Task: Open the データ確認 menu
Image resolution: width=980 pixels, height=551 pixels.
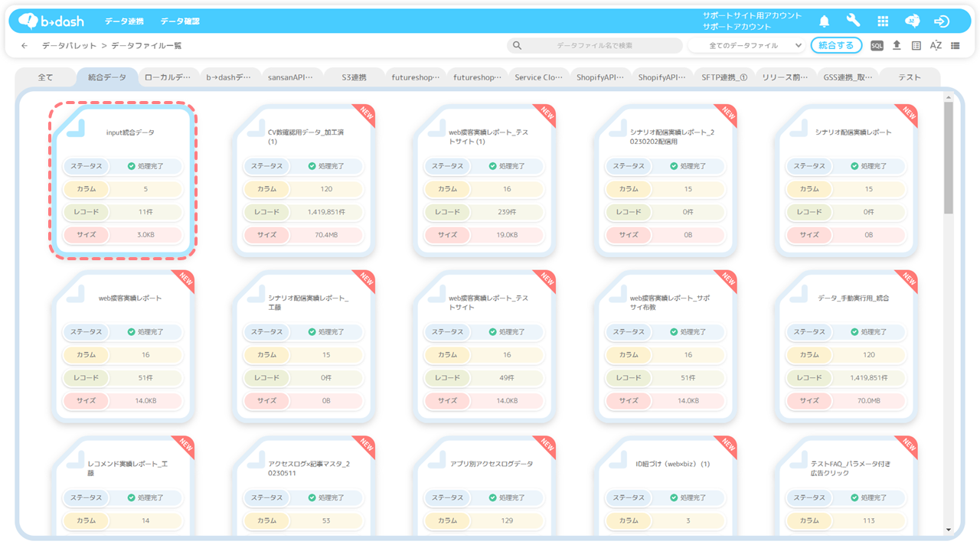Action: 180,21
